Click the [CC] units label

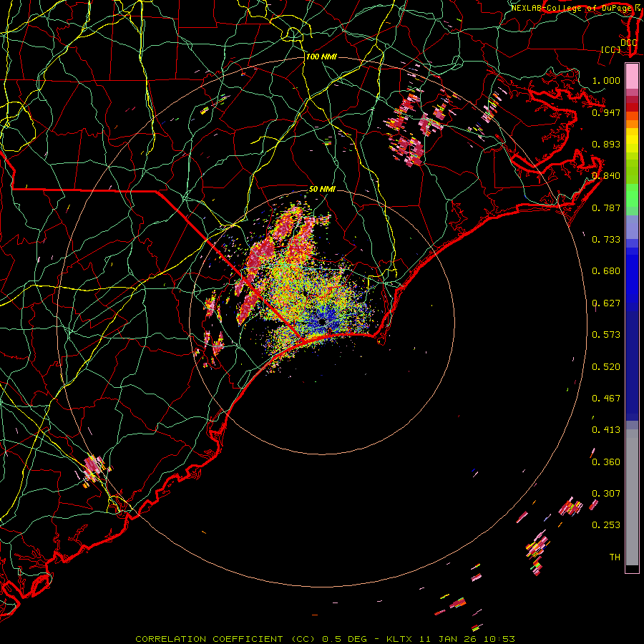(x=611, y=49)
